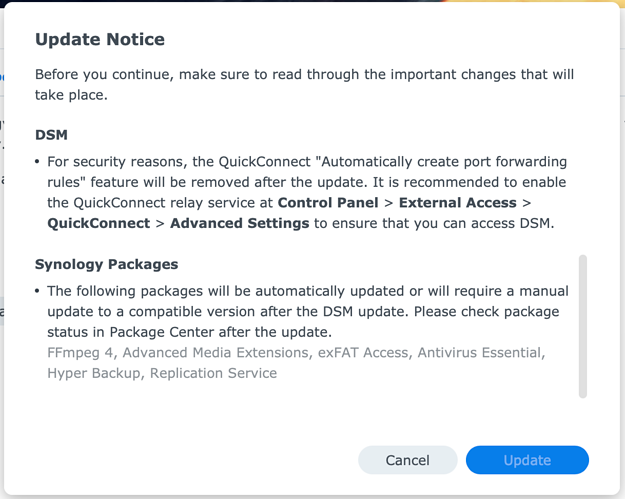Select the Synology Packages section heading
This screenshot has width=625, height=499.
(106, 265)
